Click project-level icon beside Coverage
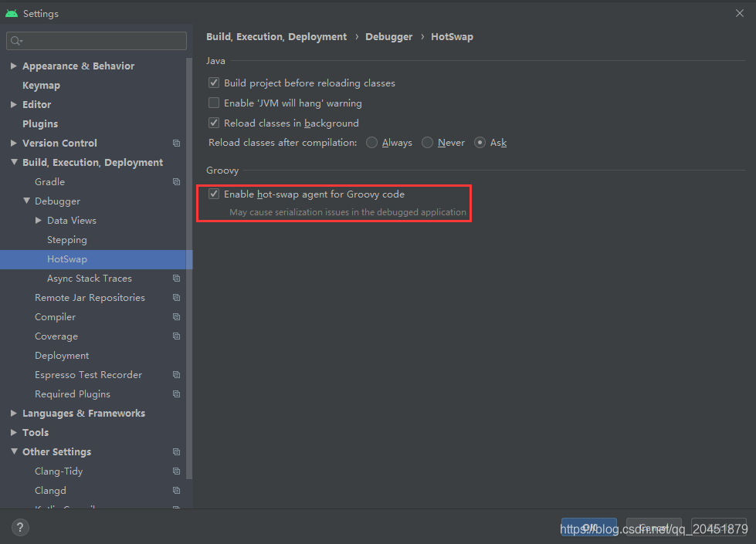This screenshot has width=756, height=544. [177, 336]
